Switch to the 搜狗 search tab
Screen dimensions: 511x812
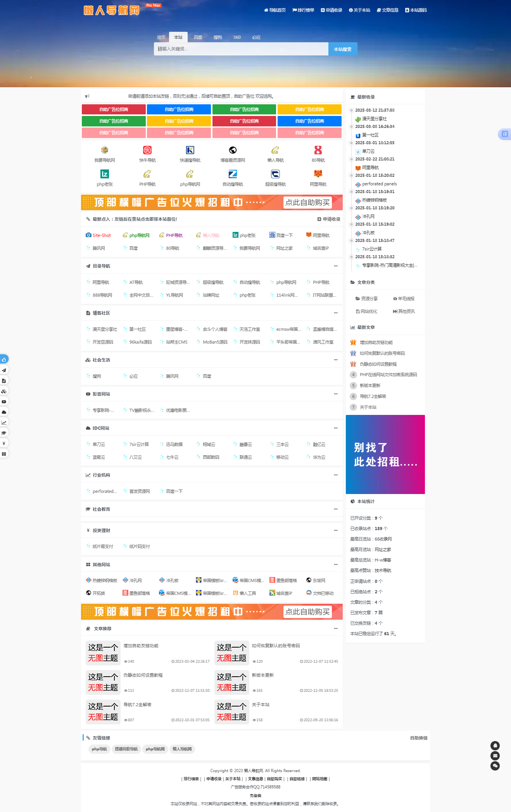point(218,37)
